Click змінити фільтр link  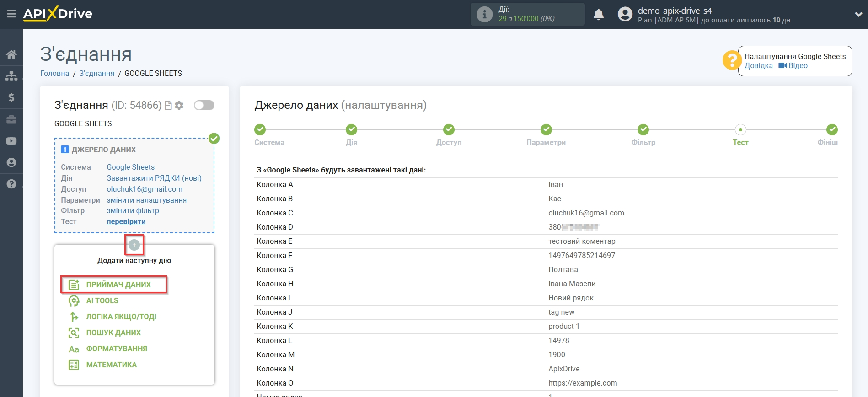click(133, 210)
